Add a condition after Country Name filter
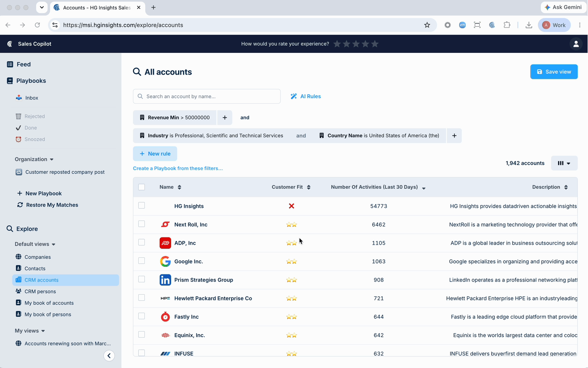This screenshot has height=368, width=588. click(x=454, y=136)
